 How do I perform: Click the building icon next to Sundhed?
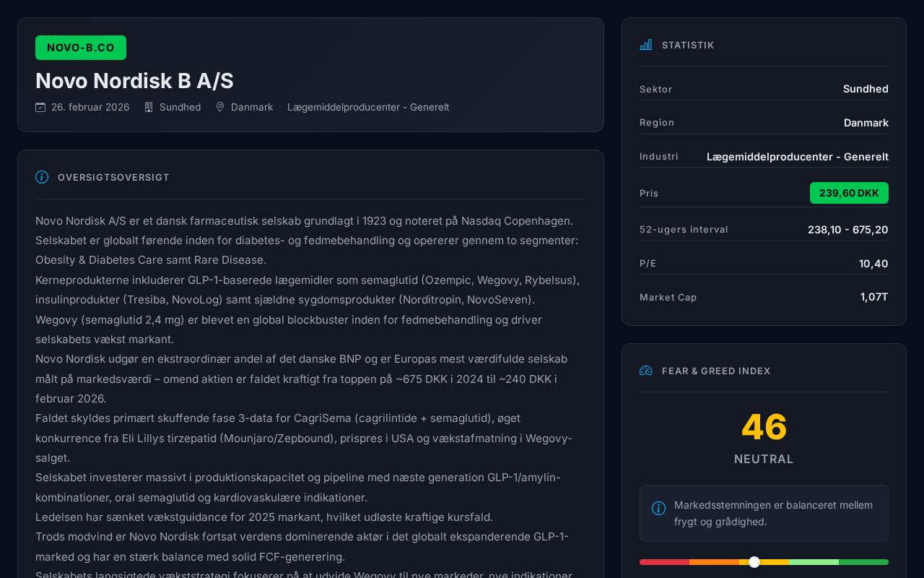click(x=149, y=107)
